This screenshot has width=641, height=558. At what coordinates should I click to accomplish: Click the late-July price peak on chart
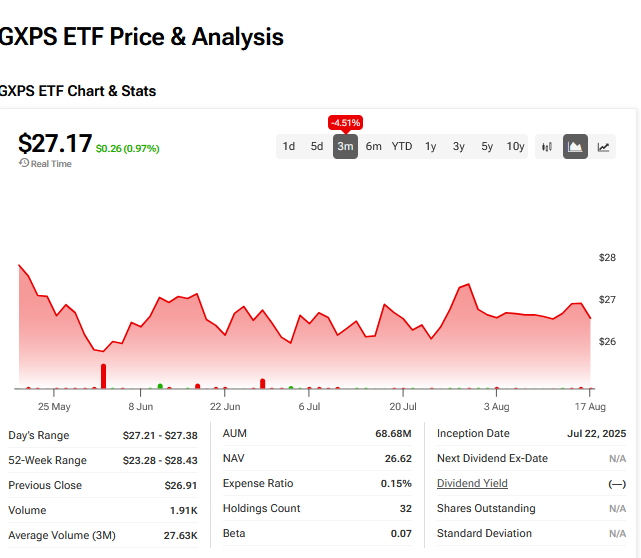tap(468, 284)
